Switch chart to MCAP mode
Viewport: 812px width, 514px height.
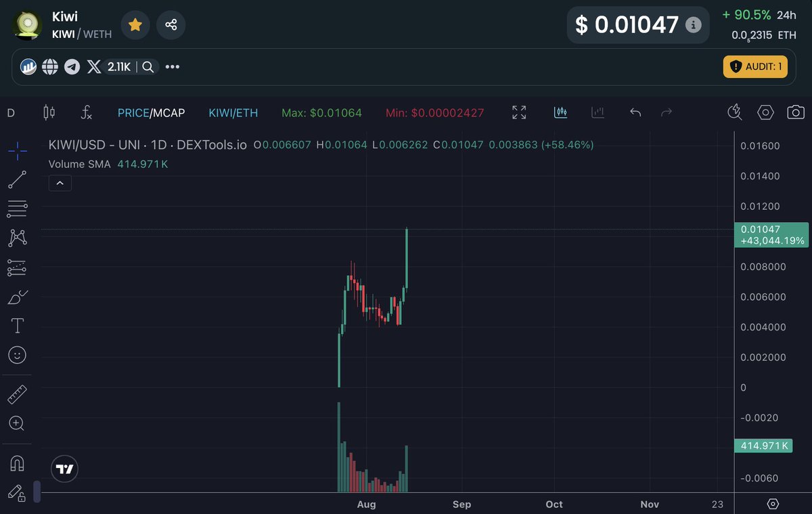click(168, 113)
